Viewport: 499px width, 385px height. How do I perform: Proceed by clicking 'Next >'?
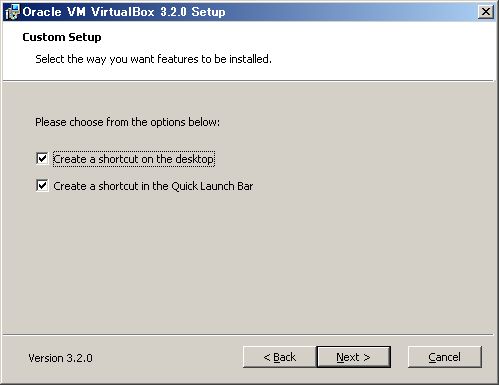click(353, 357)
